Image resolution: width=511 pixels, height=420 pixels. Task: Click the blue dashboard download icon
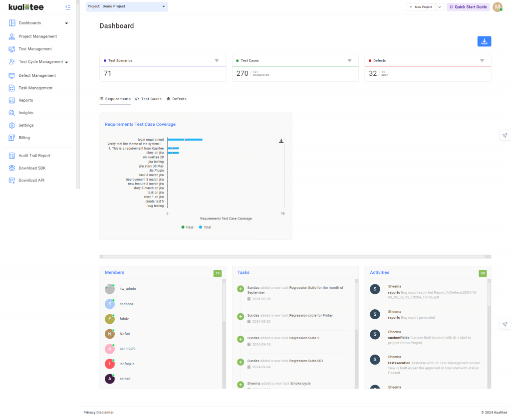[x=484, y=41]
